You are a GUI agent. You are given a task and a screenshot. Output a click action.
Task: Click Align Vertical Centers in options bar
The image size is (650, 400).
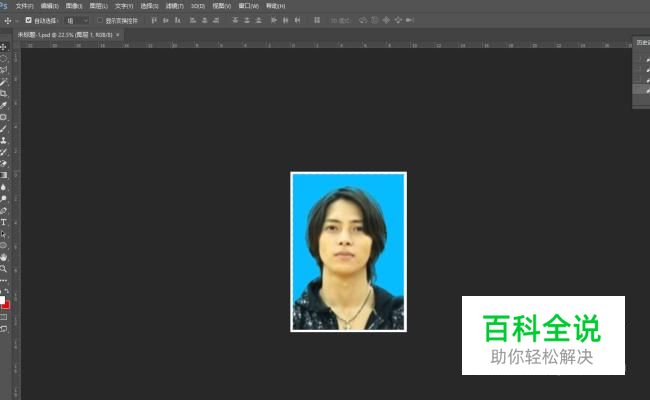tap(166, 20)
